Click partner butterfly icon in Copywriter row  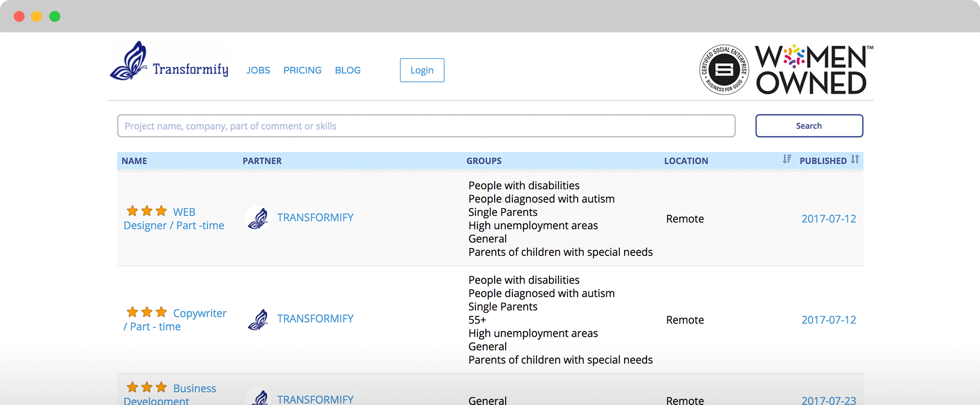[x=258, y=319]
